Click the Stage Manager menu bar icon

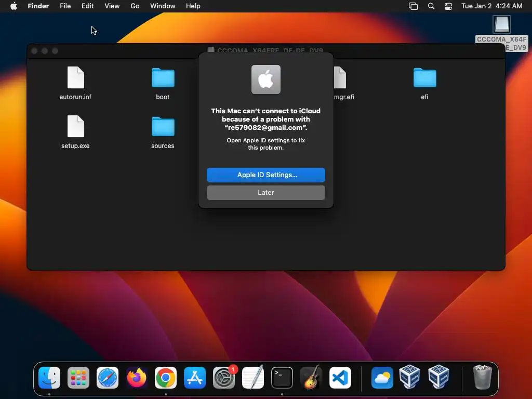[413, 6]
